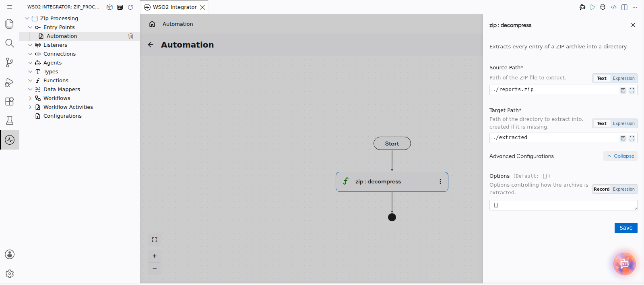Switch Options to Expression mode
The height and width of the screenshot is (285, 644).
coord(624,189)
